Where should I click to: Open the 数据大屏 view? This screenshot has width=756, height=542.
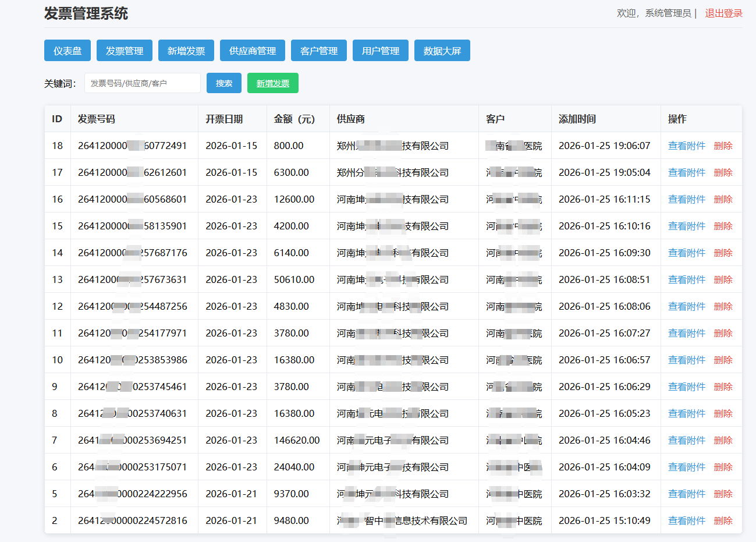442,51
